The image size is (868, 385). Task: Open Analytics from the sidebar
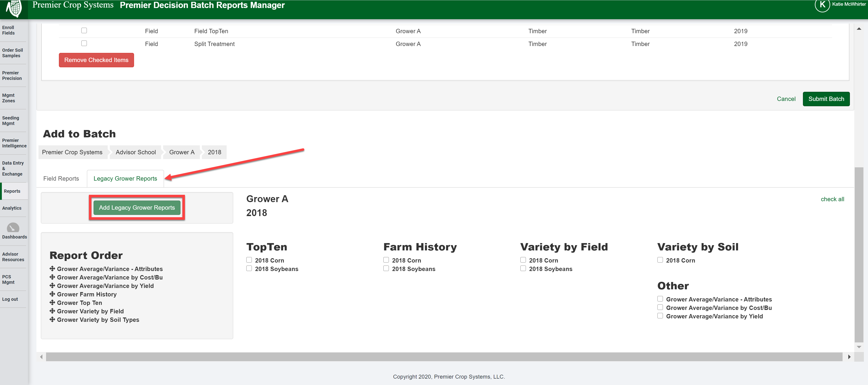[12, 208]
